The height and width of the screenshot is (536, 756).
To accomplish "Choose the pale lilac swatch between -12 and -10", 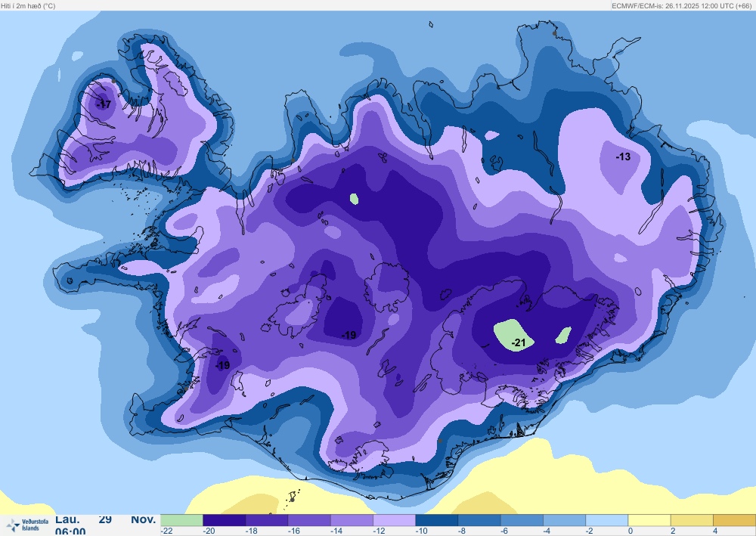I will (x=395, y=520).
